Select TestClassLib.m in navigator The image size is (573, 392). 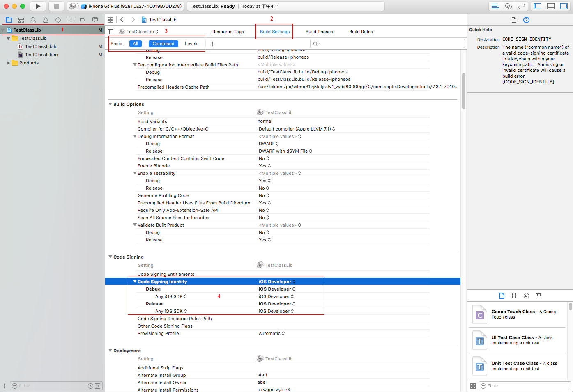pos(41,55)
